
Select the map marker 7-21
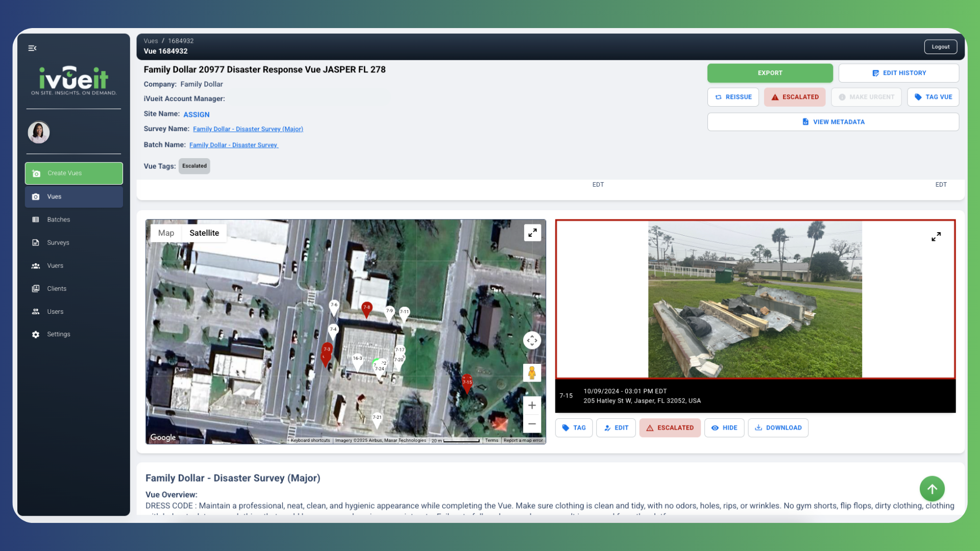tap(377, 419)
